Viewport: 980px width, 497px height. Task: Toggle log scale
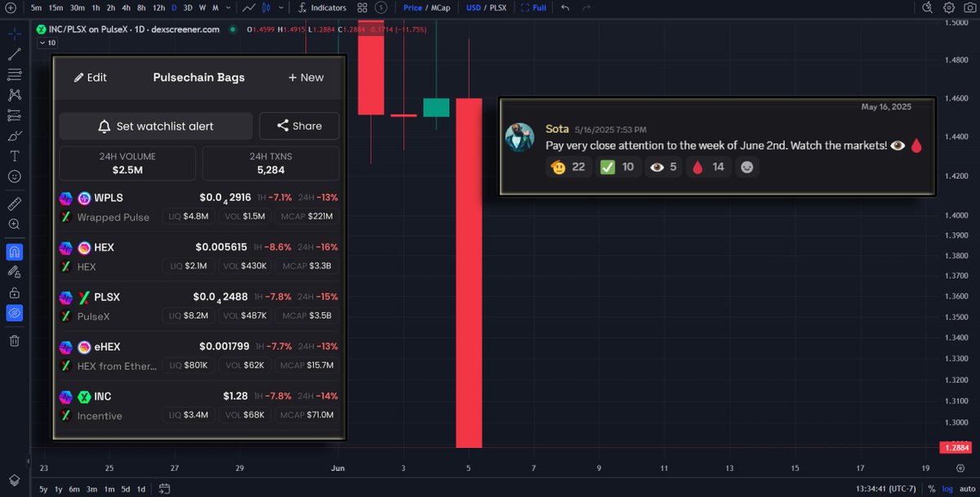click(947, 489)
